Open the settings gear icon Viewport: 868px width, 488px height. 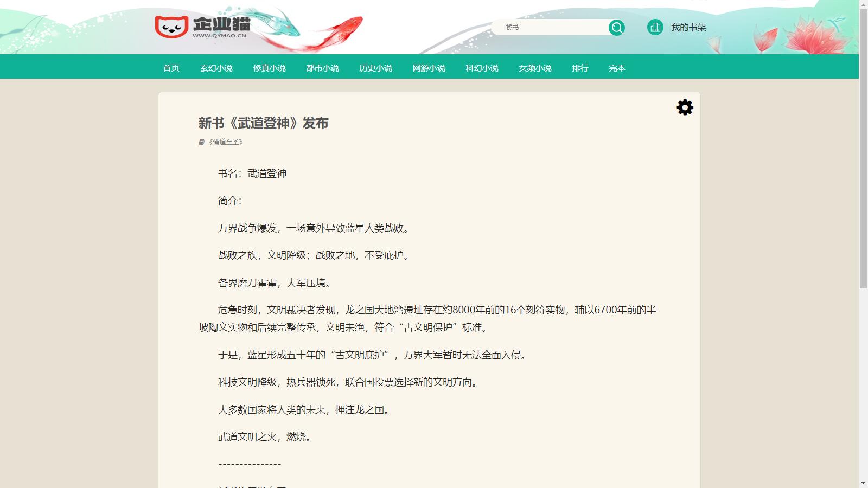[x=685, y=107]
